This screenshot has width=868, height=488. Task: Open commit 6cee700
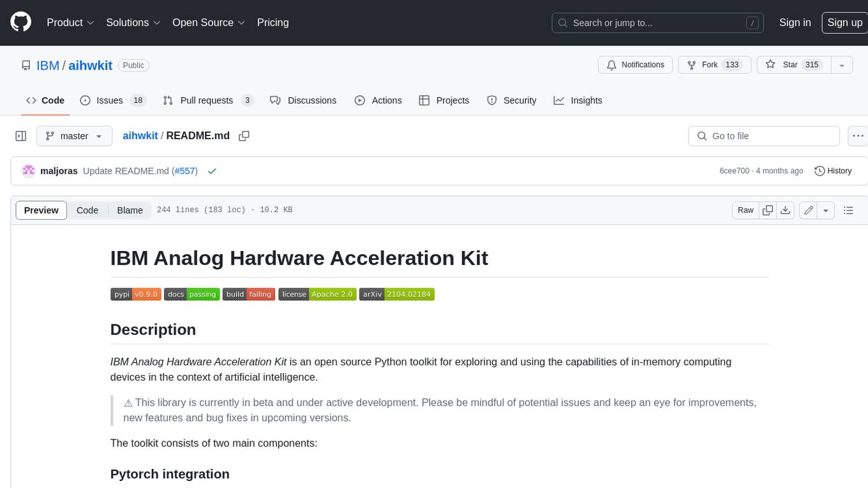(x=734, y=171)
